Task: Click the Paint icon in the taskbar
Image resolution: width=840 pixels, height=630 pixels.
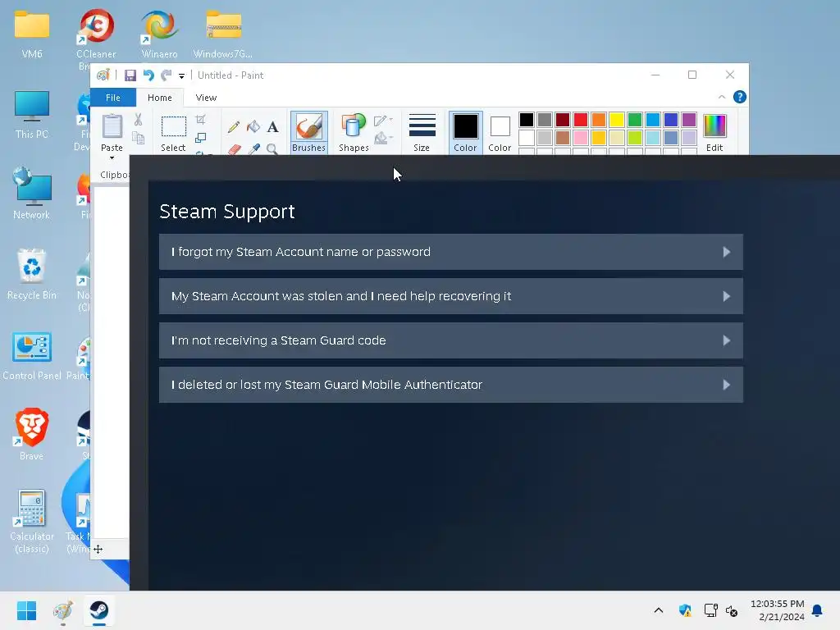Action: 63,610
